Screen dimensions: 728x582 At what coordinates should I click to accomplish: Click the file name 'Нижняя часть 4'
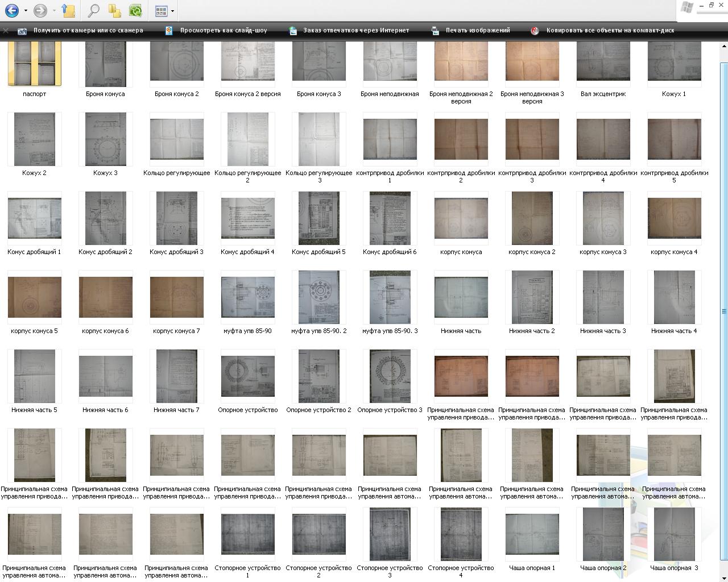[x=674, y=331]
